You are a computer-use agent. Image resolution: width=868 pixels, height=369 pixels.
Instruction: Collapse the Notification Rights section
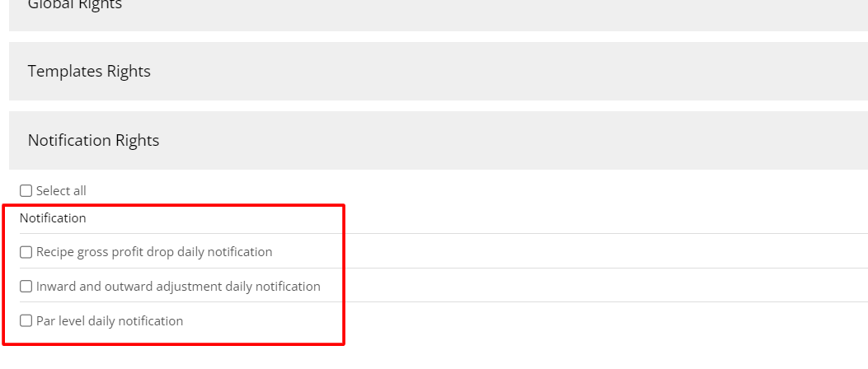click(437, 141)
